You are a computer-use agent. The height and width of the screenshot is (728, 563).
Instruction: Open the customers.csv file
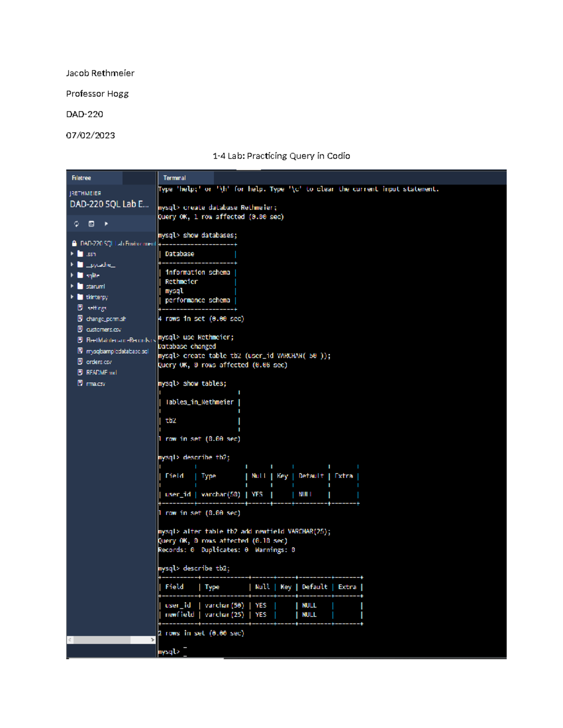pyautogui.click(x=99, y=329)
